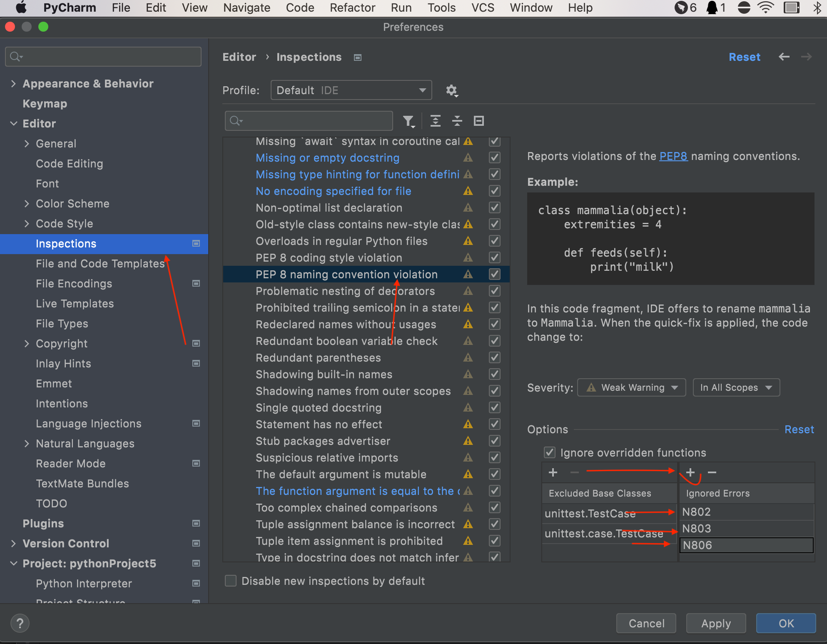Click the expand all inspections icon
This screenshot has width=827, height=644.
click(435, 121)
